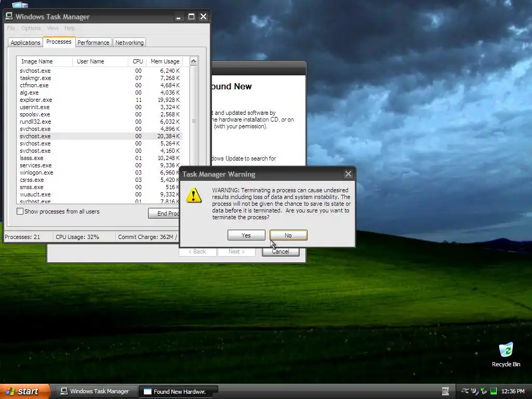The image size is (532, 399).
Task: Select the explorer.exe process
Action: (99, 100)
